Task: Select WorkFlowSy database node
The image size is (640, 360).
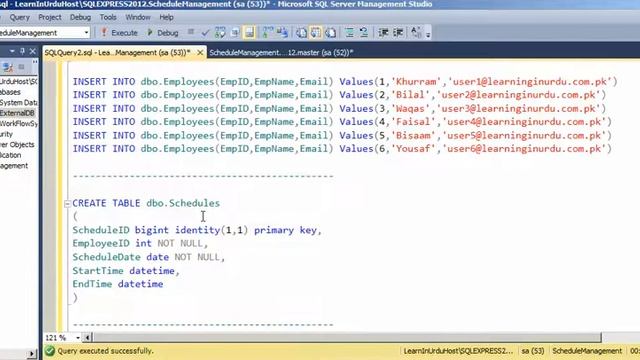Action: [x=18, y=123]
